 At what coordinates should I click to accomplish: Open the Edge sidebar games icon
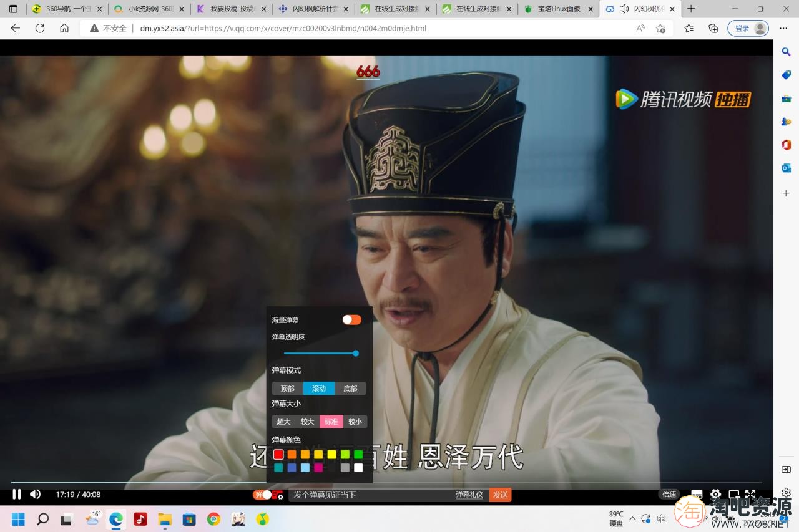[x=787, y=122]
